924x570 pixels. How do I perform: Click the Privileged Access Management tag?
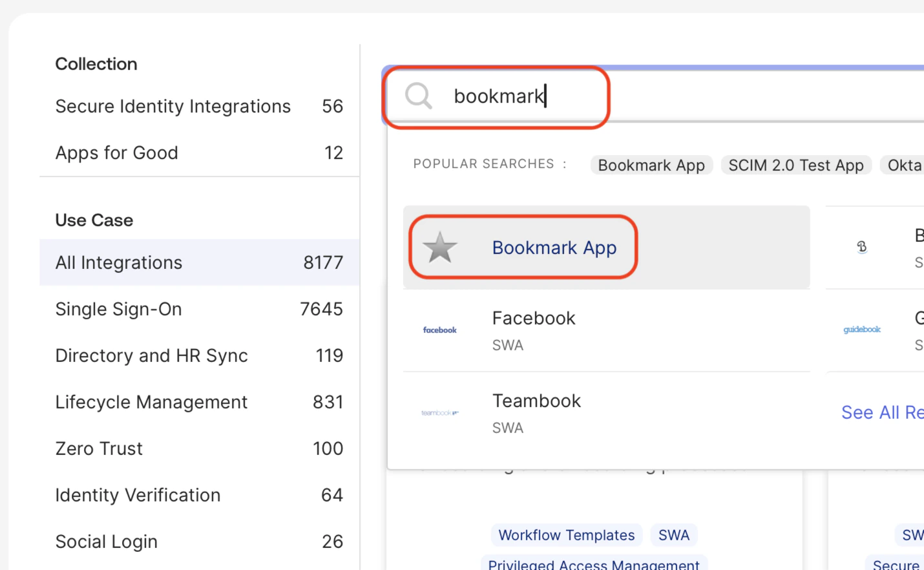point(593,564)
